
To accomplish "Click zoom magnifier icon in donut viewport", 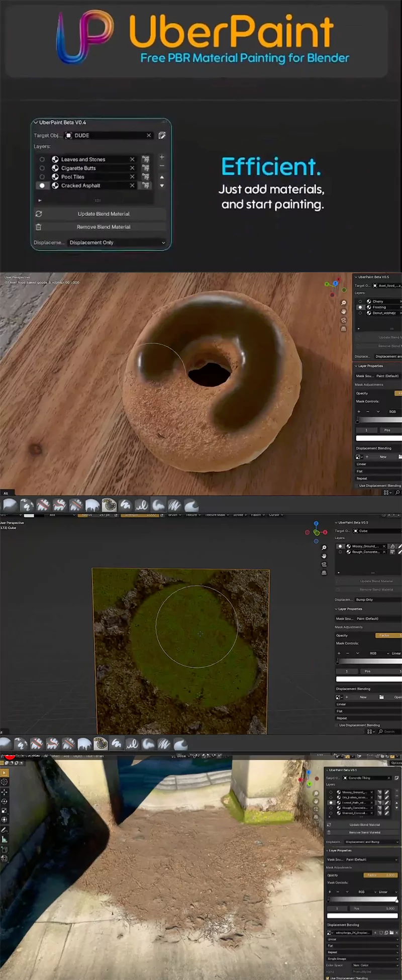I will (344, 303).
